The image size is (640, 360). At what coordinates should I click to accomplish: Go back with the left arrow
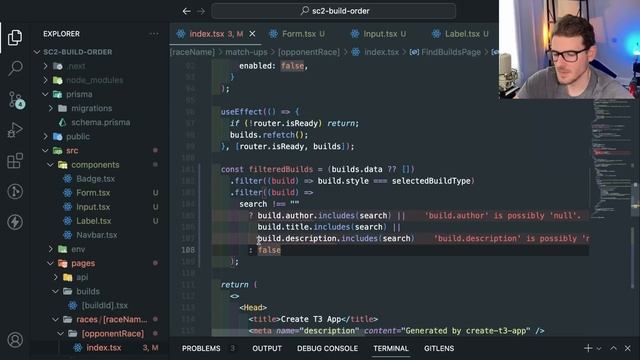[187, 11]
